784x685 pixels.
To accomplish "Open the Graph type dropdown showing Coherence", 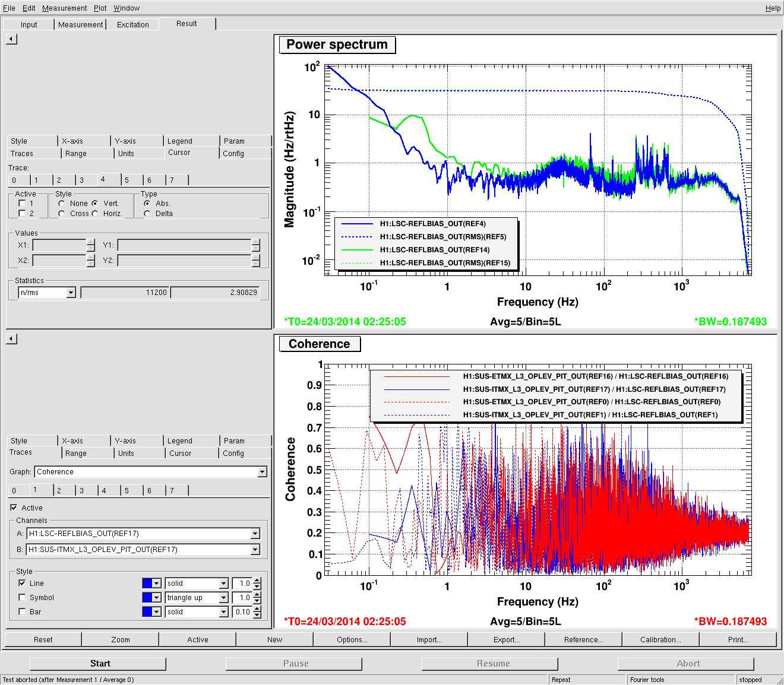I will pyautogui.click(x=151, y=472).
